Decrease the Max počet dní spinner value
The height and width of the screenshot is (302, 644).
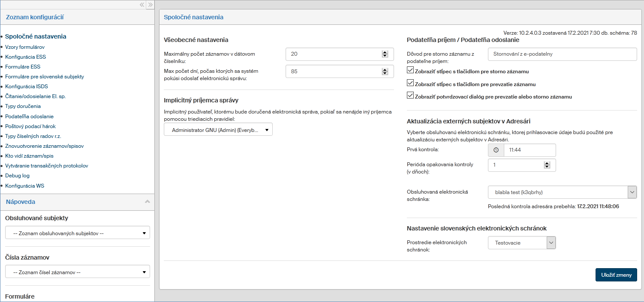click(385, 73)
